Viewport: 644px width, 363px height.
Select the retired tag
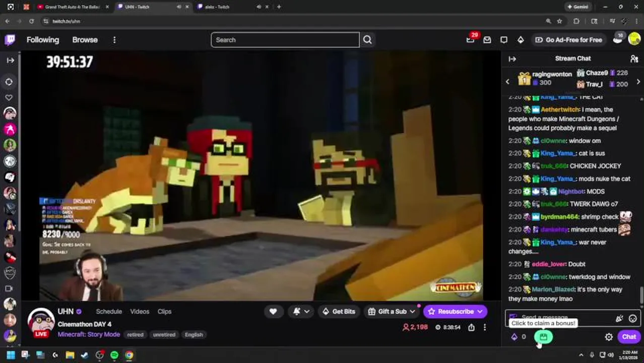click(135, 335)
